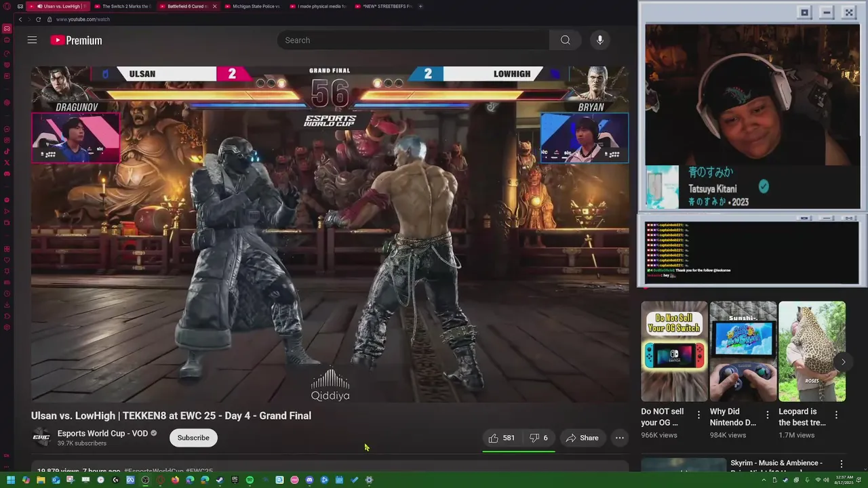Screen dimensions: 868x488
Task: Show next suggested videos with right arrow
Action: (x=843, y=362)
